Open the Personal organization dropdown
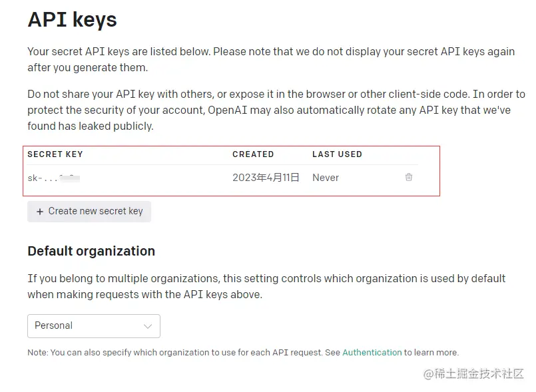 click(93, 326)
